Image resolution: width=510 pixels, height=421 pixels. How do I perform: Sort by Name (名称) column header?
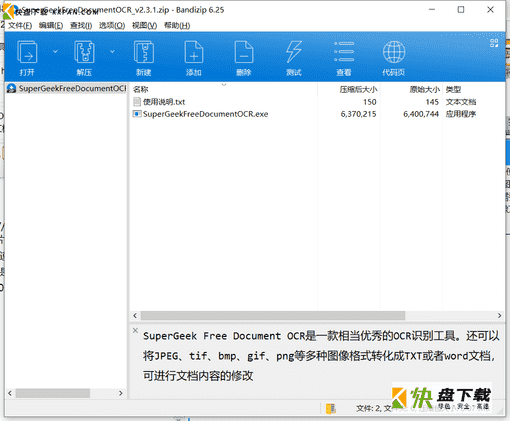pyautogui.click(x=223, y=89)
